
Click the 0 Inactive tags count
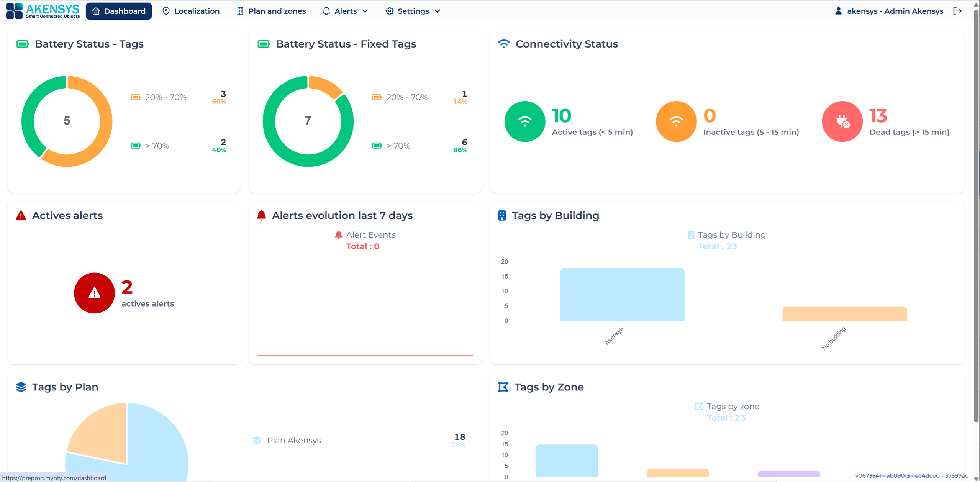710,116
